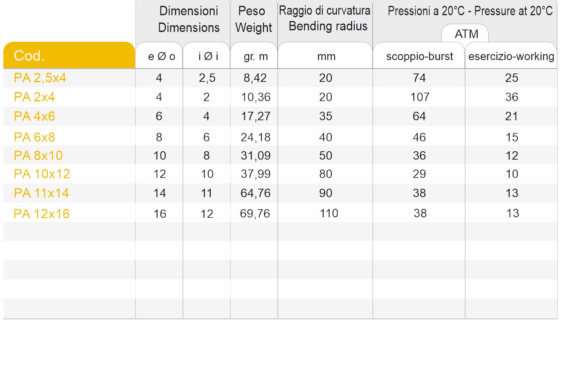Click the e Ø o outer diameter header
Viewport: 588px width, 392px height.
[x=161, y=56]
